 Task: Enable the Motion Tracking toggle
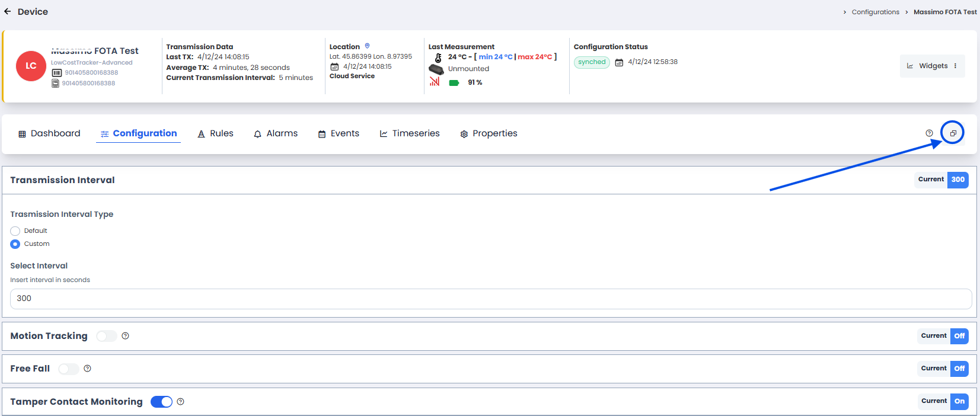tap(107, 336)
